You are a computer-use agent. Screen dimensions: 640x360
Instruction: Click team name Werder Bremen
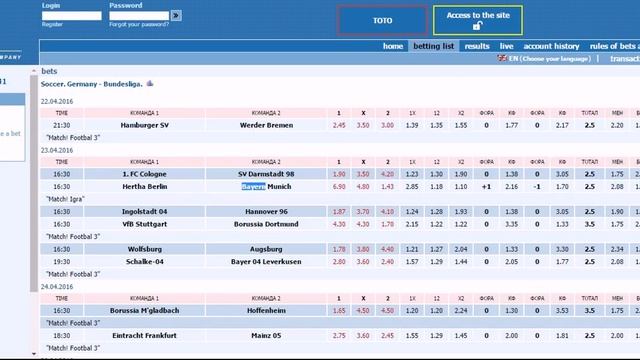pos(266,125)
